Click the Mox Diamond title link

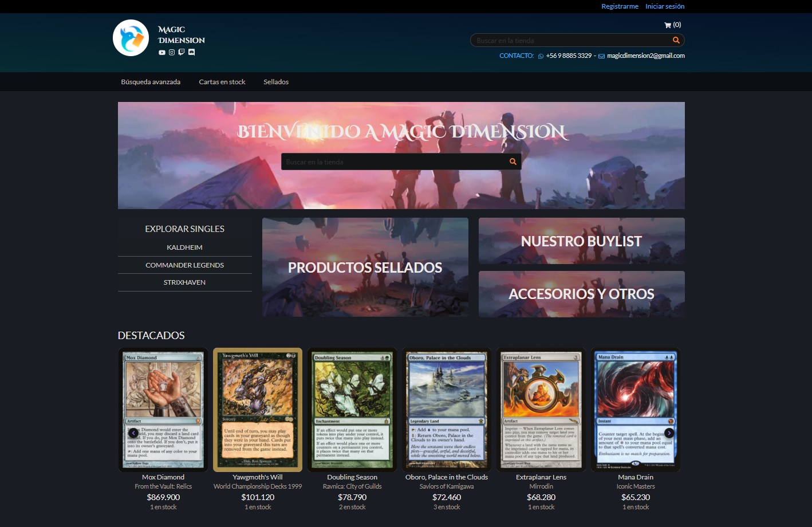[163, 477]
